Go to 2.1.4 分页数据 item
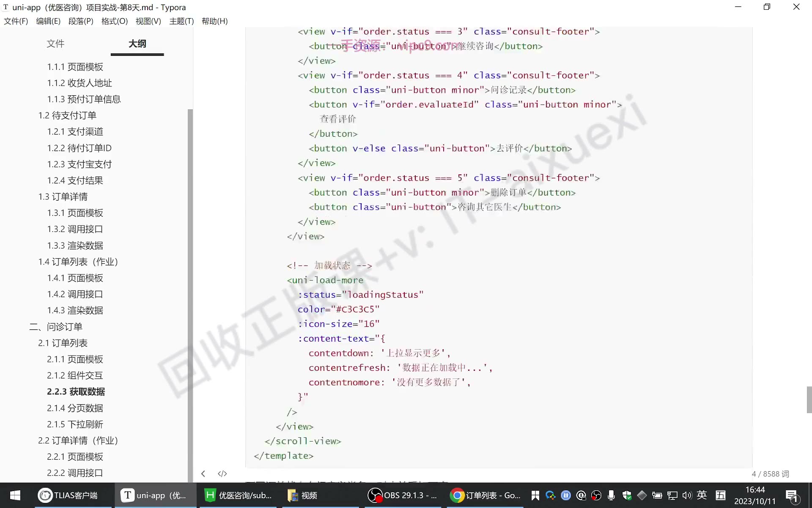812x508 pixels. [75, 408]
